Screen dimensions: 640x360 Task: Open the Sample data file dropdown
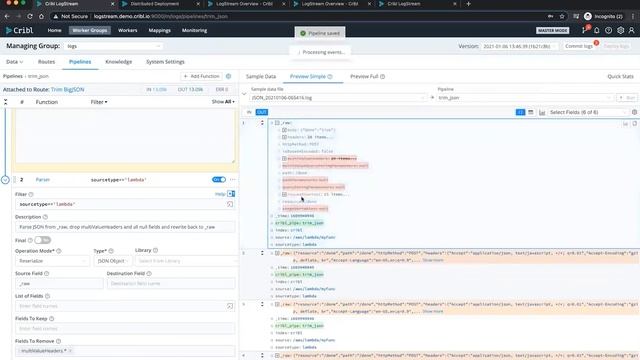tap(338, 98)
